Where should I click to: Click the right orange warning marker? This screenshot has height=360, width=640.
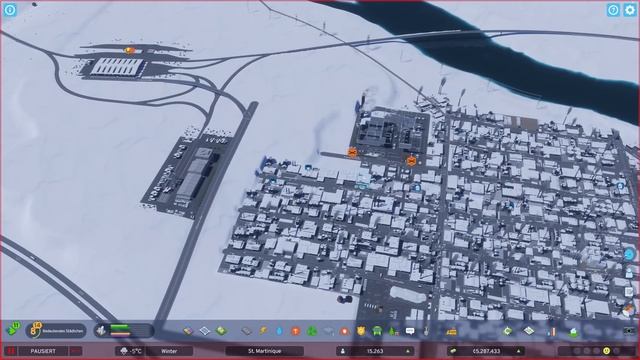[x=411, y=161]
